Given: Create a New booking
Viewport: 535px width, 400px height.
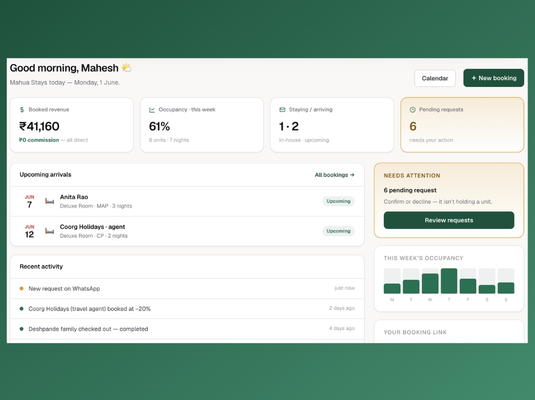Looking at the screenshot, I should [x=493, y=78].
